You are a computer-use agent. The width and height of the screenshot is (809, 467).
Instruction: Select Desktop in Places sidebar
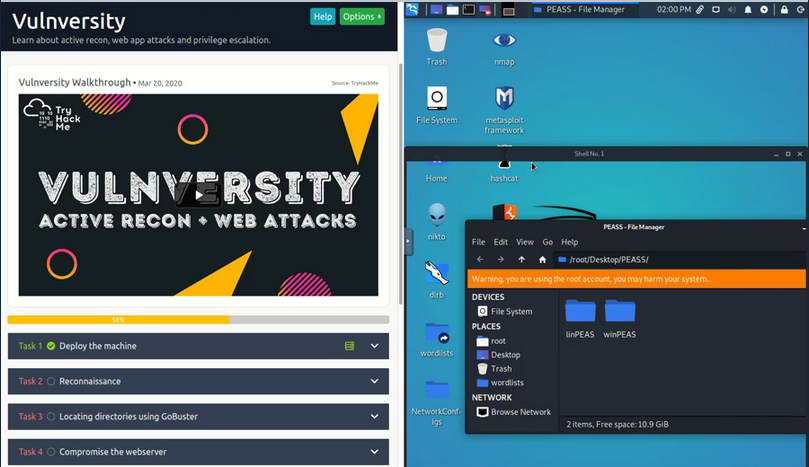(x=499, y=355)
